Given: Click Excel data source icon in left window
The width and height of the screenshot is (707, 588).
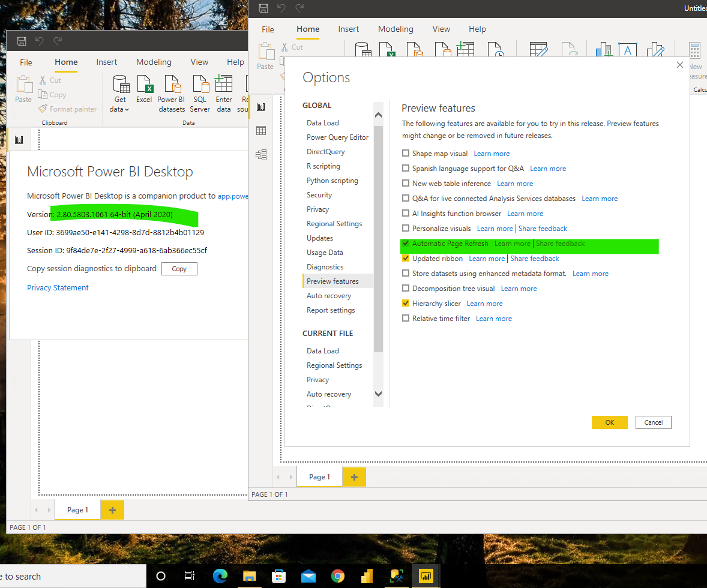Looking at the screenshot, I should tap(144, 89).
